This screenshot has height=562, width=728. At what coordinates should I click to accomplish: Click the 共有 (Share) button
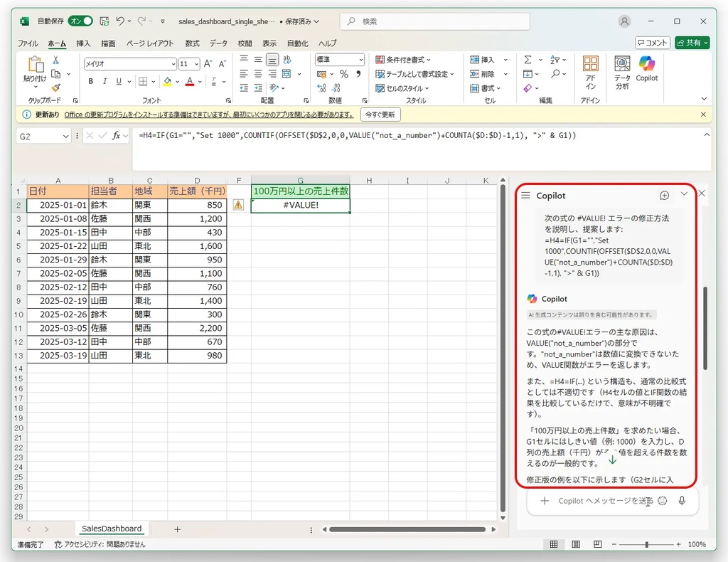pos(692,43)
